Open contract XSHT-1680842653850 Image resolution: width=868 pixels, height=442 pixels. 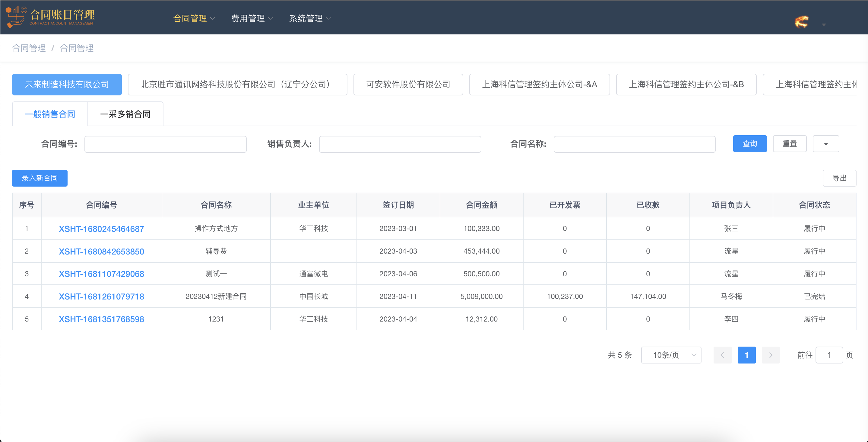[101, 251]
